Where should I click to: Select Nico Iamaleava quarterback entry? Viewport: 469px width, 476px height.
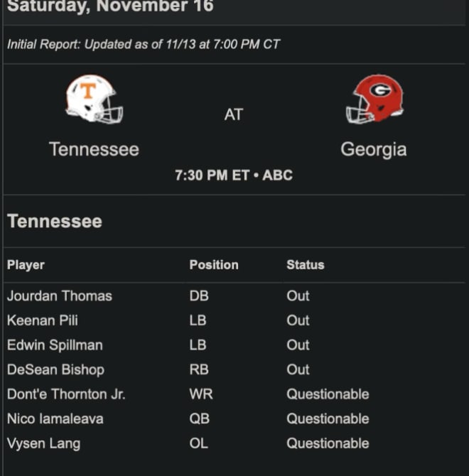click(x=55, y=418)
